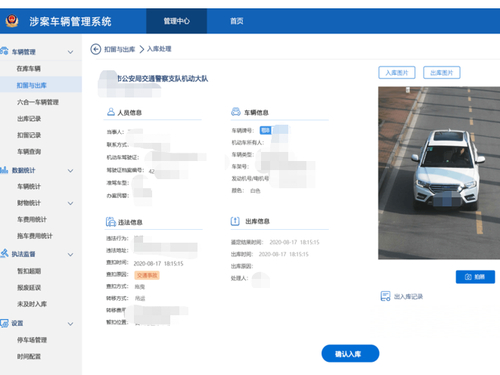Click the 鉴定结果时间 date value

click(294, 242)
